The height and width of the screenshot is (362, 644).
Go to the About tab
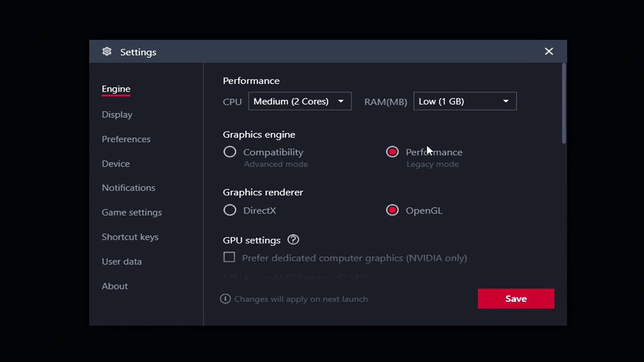click(115, 286)
